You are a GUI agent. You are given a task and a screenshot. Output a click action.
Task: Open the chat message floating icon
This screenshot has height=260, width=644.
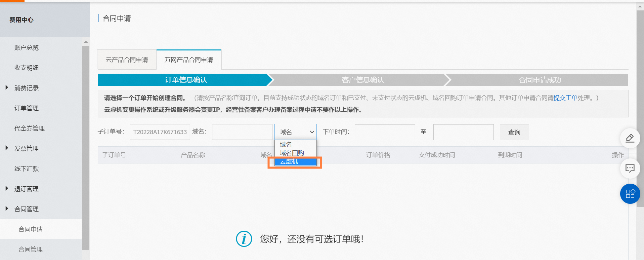coord(630,168)
